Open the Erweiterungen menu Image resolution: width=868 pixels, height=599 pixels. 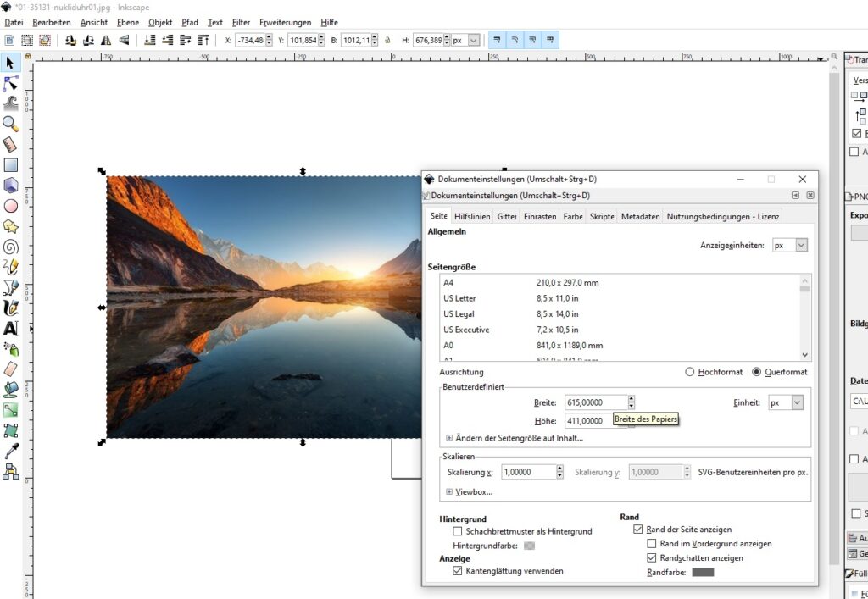coord(285,23)
